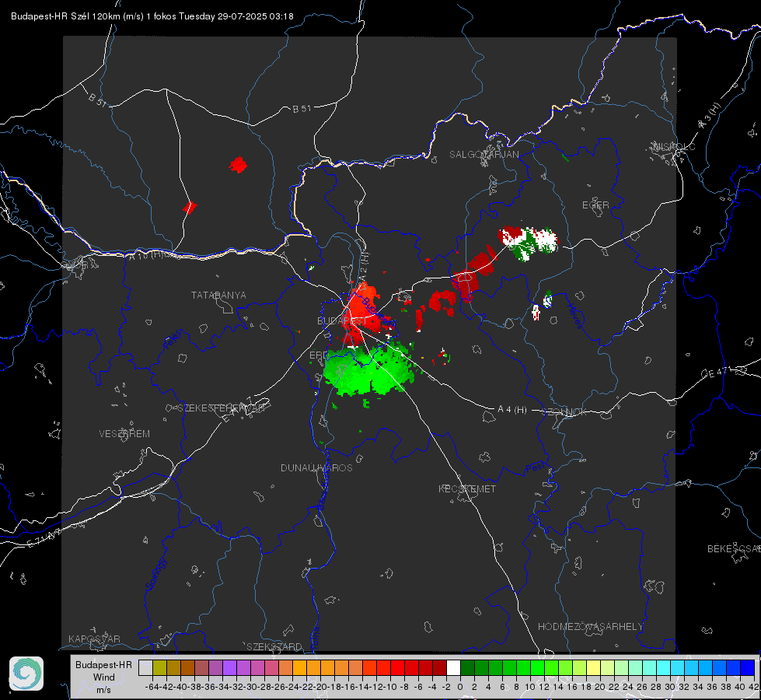
Task: Click the Budapest-HR Wind m/s legend title
Action: [103, 677]
